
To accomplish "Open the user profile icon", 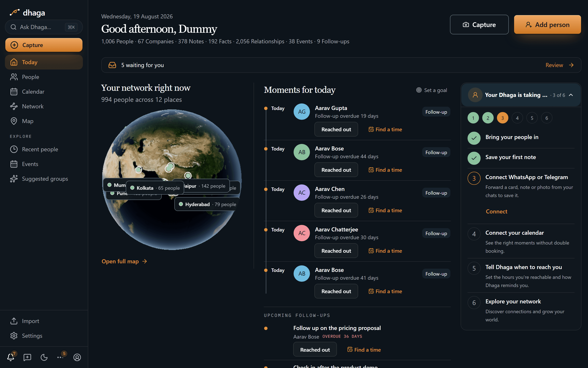I will tap(77, 357).
